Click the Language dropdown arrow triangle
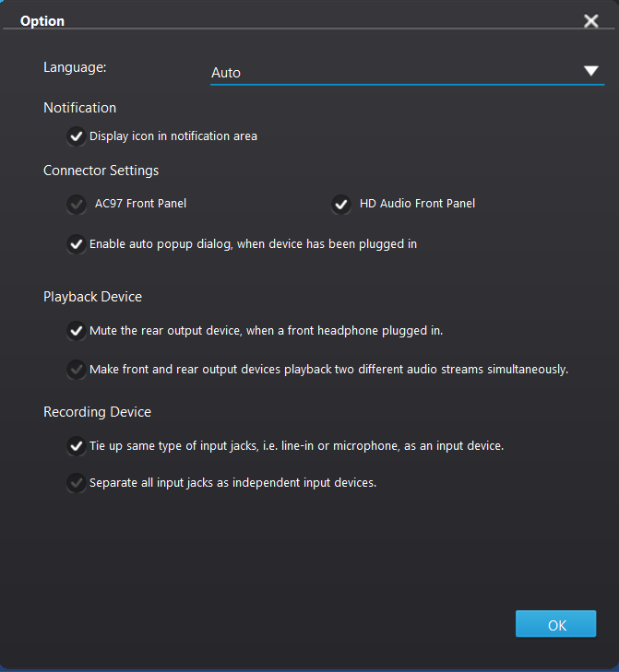619x672 pixels. tap(591, 71)
